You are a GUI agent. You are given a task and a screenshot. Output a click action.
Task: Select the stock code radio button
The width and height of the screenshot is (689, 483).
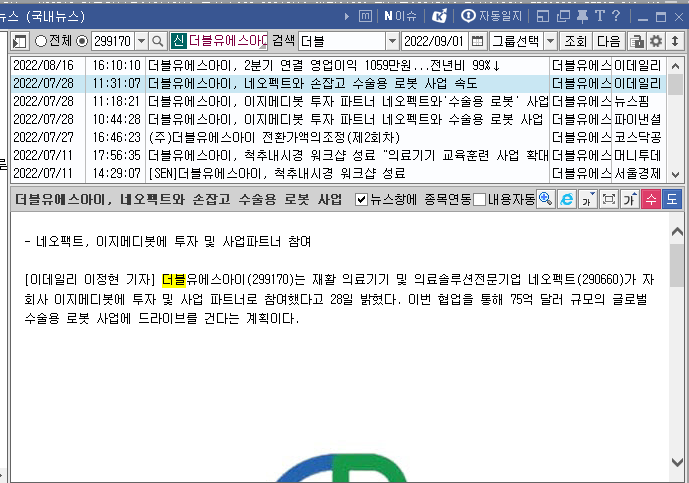point(82,41)
